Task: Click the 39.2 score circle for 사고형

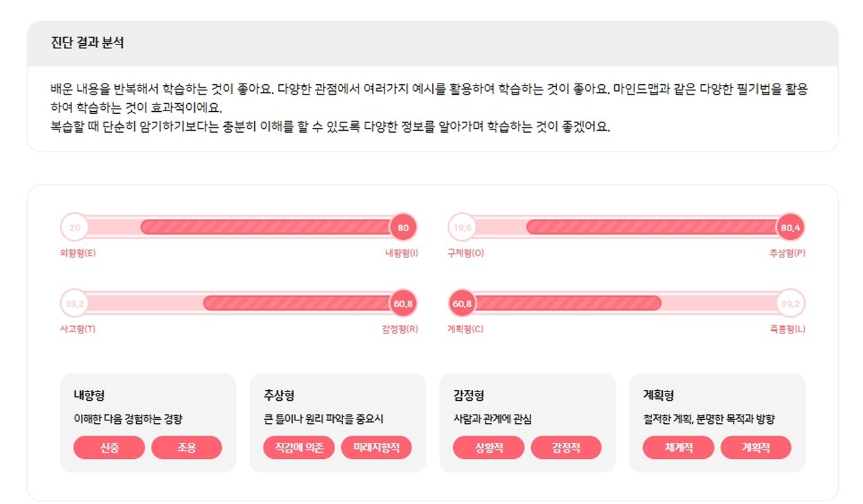Action: 75,304
